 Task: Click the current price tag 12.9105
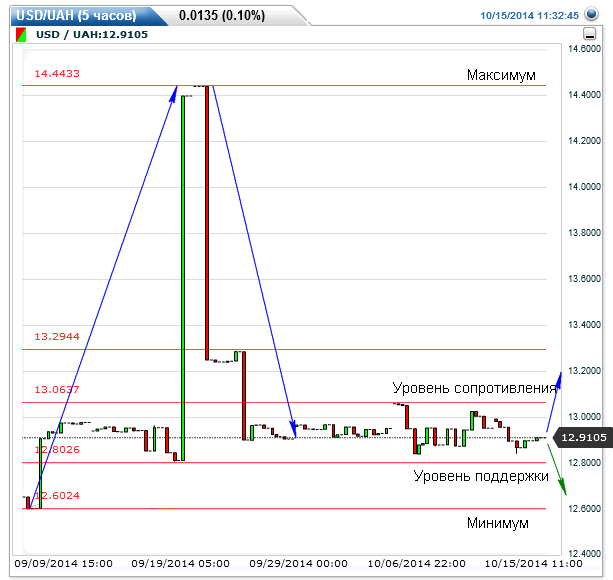point(583,437)
